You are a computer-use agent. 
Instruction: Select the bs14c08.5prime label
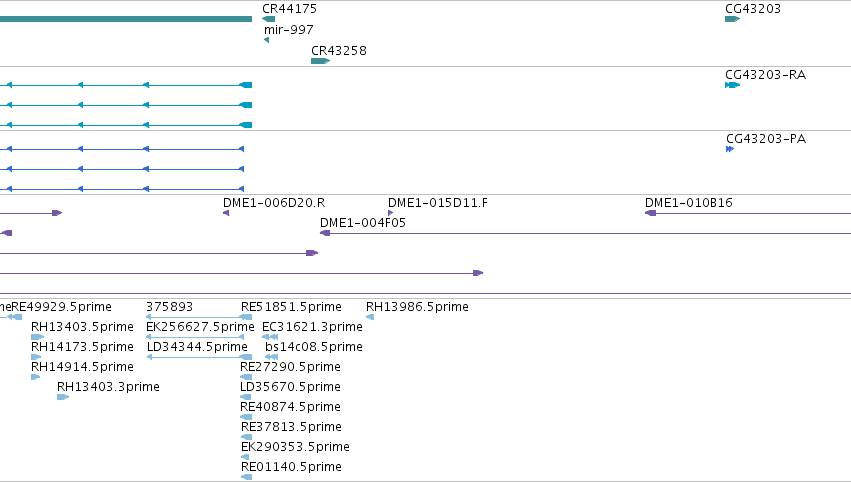coord(314,347)
